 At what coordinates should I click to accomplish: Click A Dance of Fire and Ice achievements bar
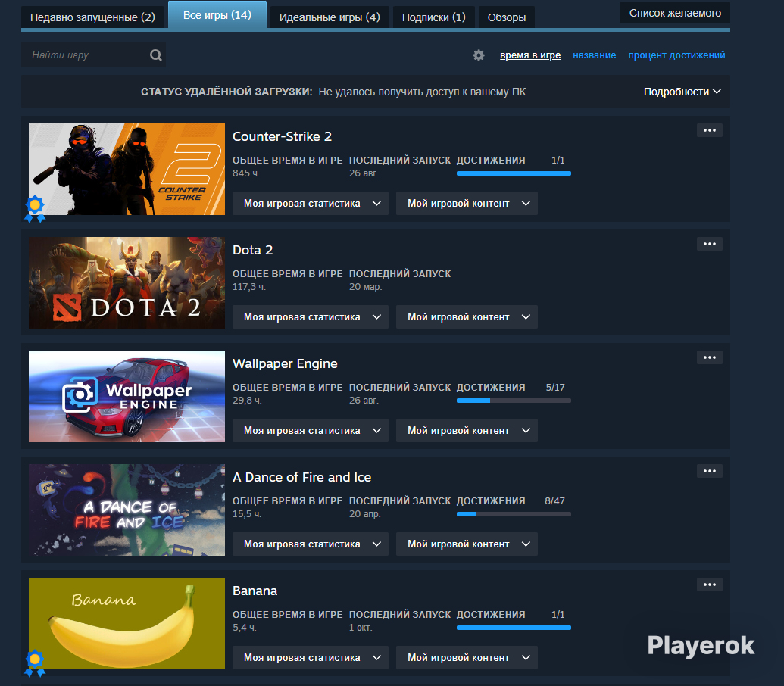(514, 514)
